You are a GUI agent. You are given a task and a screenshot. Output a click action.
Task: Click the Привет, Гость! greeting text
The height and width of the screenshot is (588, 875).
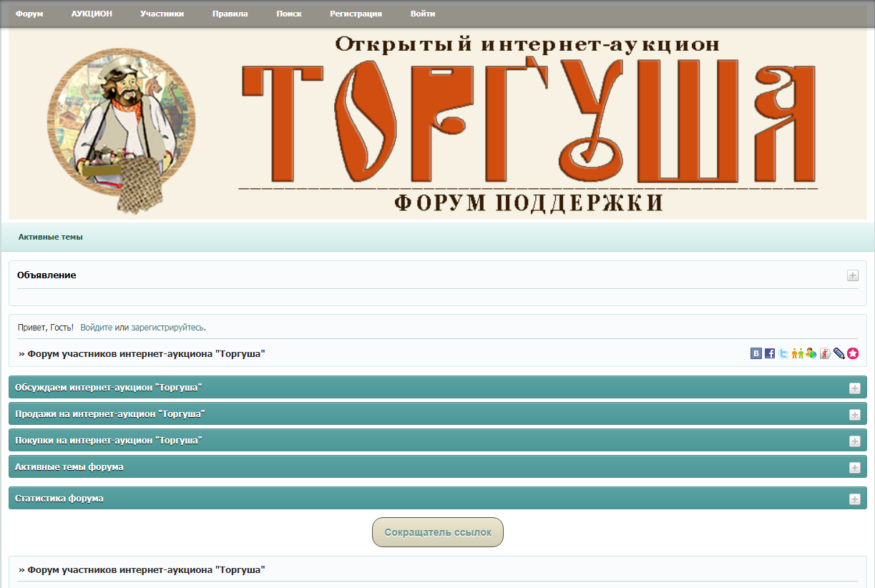[45, 327]
